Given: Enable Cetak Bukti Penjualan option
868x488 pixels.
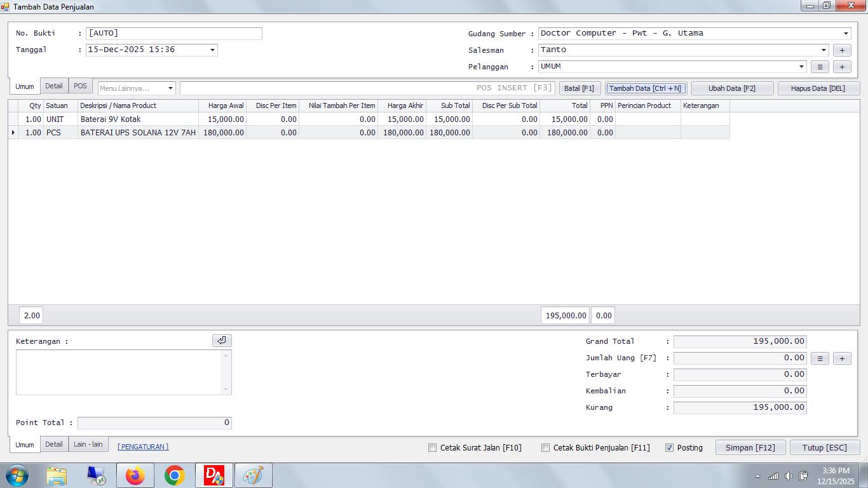Looking at the screenshot, I should click(x=545, y=447).
